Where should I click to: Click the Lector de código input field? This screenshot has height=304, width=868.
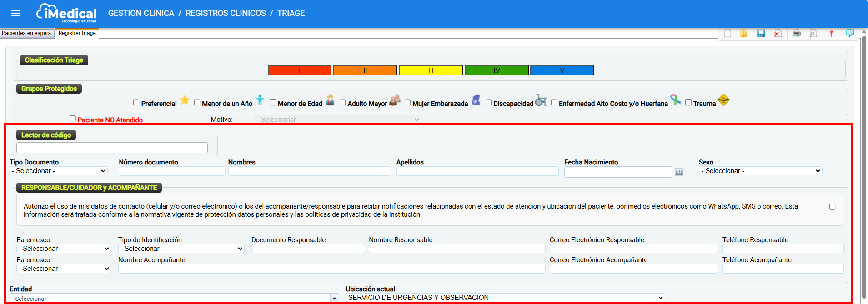point(112,148)
